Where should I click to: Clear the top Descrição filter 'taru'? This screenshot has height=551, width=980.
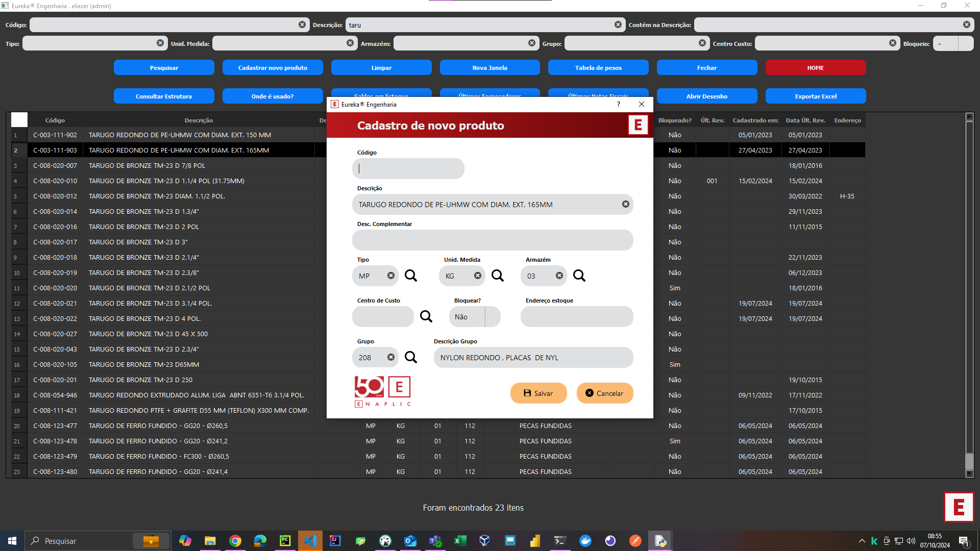pos(618,25)
